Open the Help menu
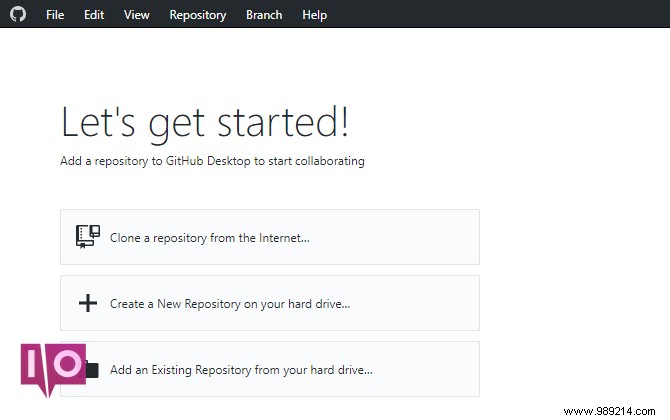The image size is (670, 420). pos(314,15)
